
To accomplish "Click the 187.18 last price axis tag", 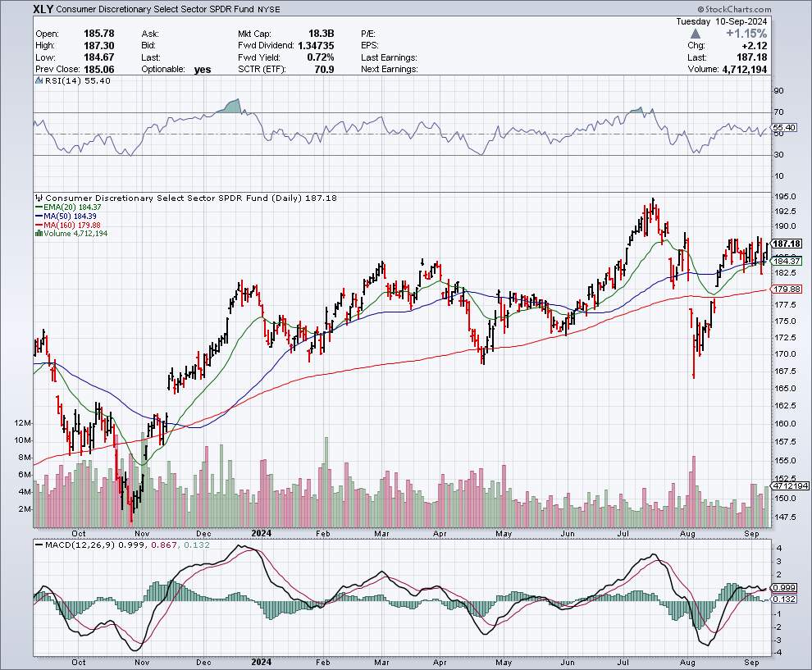I will coord(787,244).
